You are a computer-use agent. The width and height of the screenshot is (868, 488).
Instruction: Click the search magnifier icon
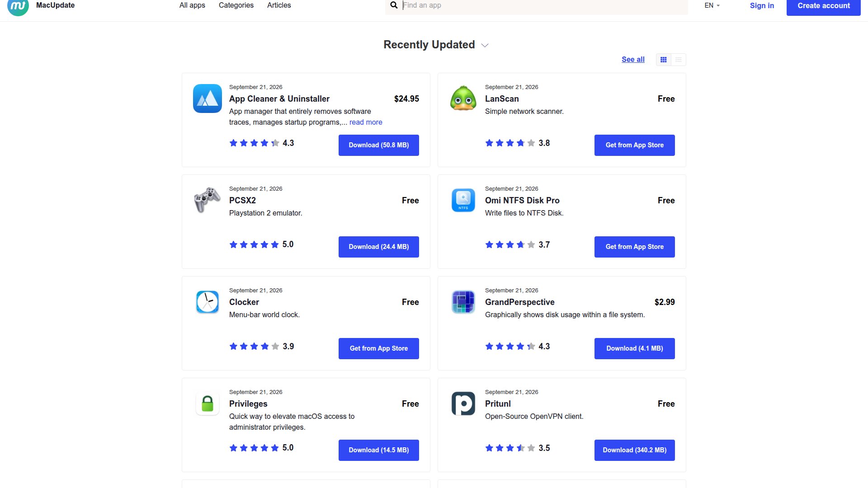click(x=394, y=5)
